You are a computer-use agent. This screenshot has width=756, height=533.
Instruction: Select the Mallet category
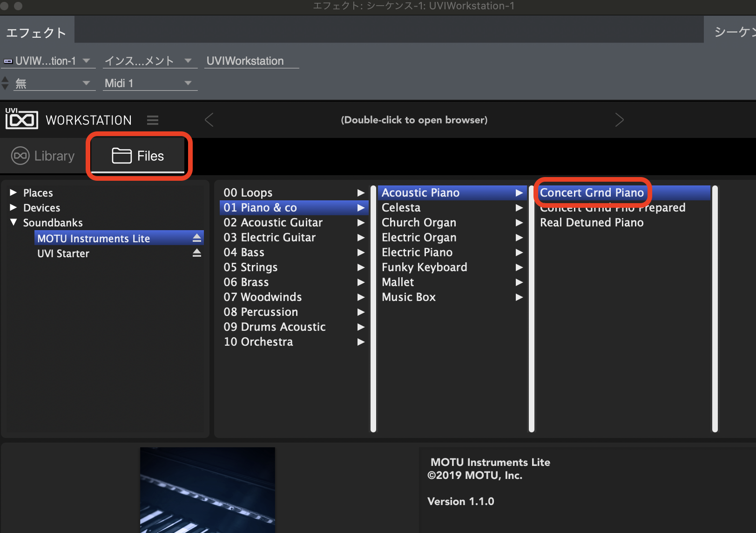[452, 282]
